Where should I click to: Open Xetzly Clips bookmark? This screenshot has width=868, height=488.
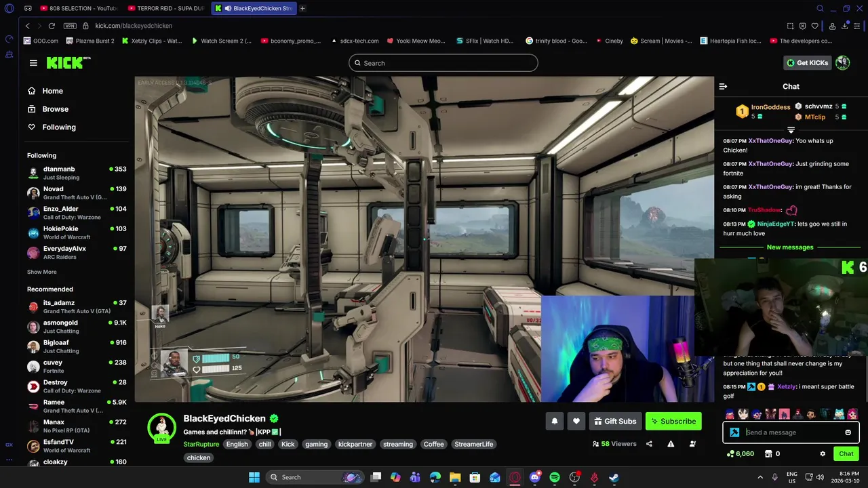coord(152,41)
